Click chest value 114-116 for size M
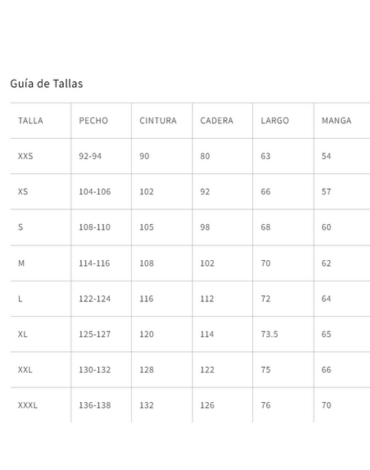The image size is (370, 470). tap(94, 263)
